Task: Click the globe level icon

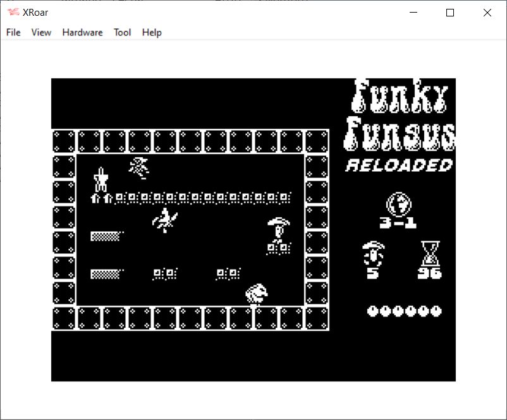Action: tap(398, 204)
